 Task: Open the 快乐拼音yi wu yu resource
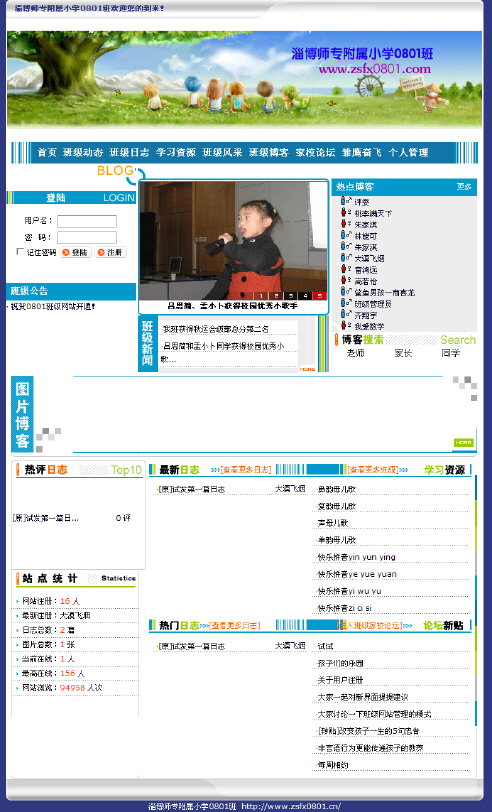(349, 591)
